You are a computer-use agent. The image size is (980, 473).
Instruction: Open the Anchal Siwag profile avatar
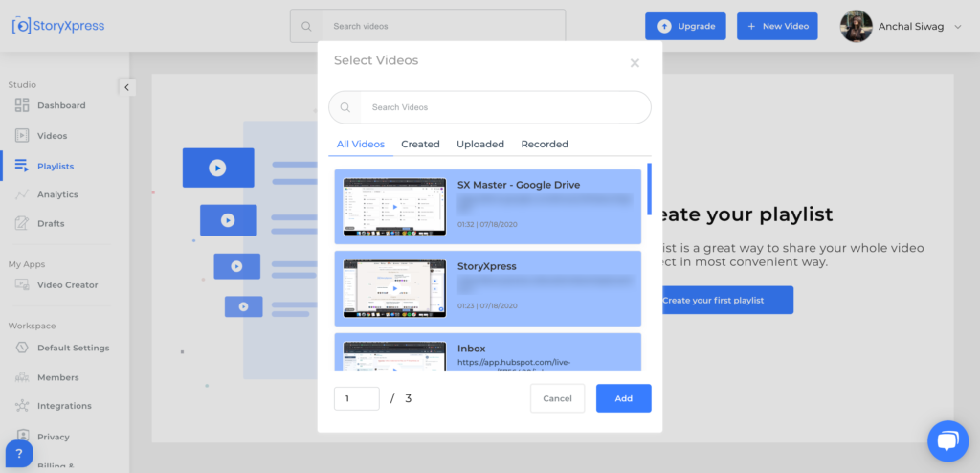pos(857,26)
